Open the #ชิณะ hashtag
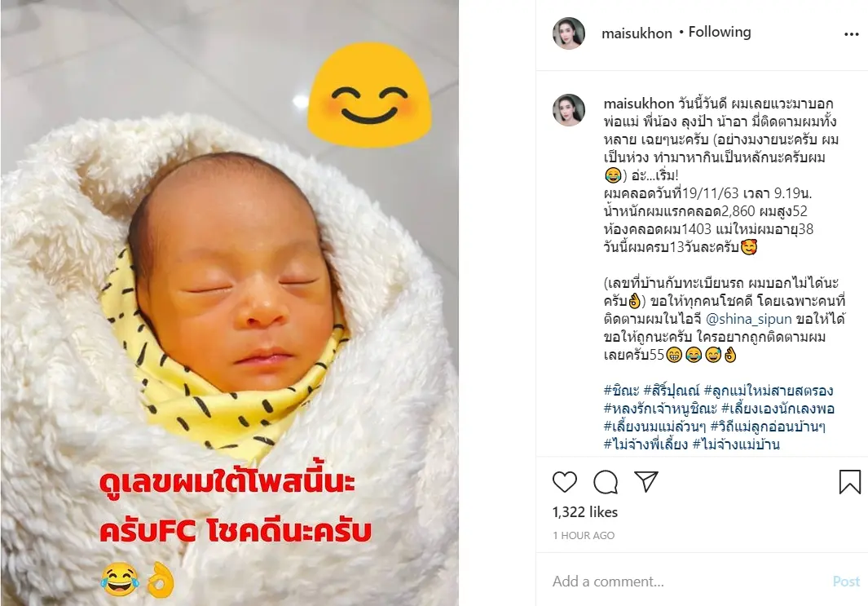Image resolution: width=868 pixels, height=606 pixels. point(621,391)
